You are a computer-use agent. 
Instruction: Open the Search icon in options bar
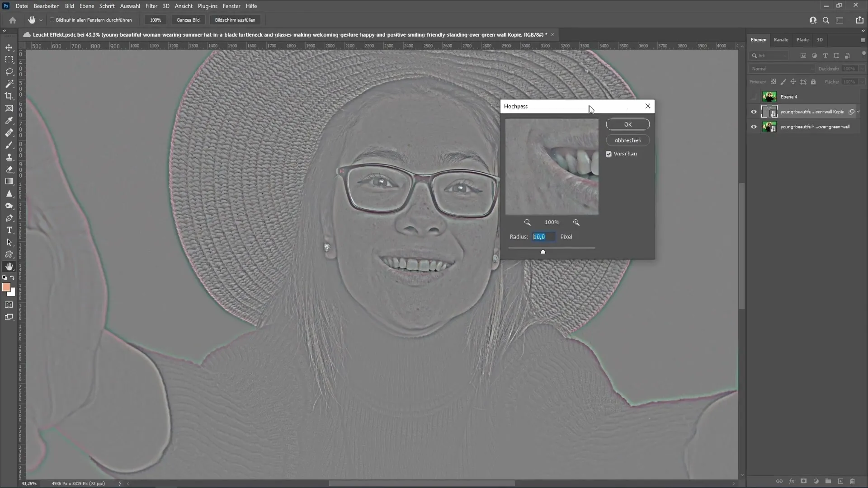tap(826, 20)
